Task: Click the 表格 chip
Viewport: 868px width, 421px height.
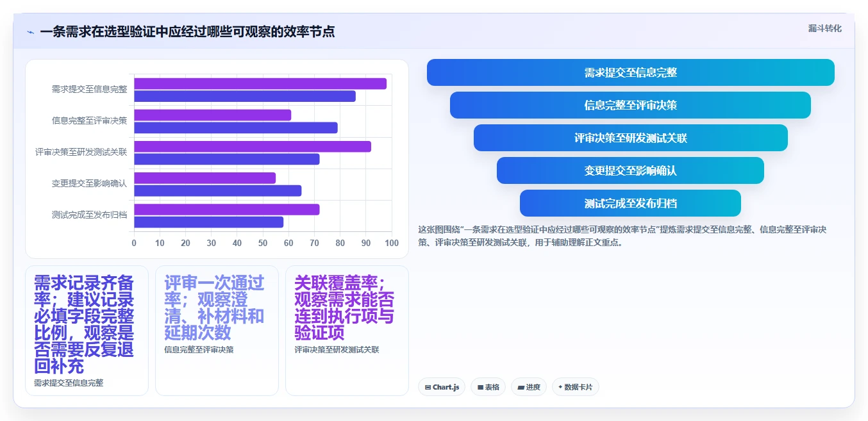Action: [488, 387]
